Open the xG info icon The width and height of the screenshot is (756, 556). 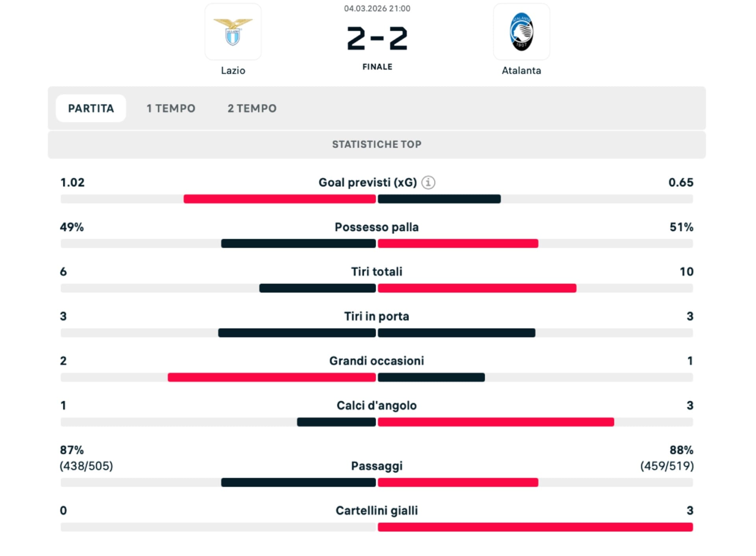428,182
